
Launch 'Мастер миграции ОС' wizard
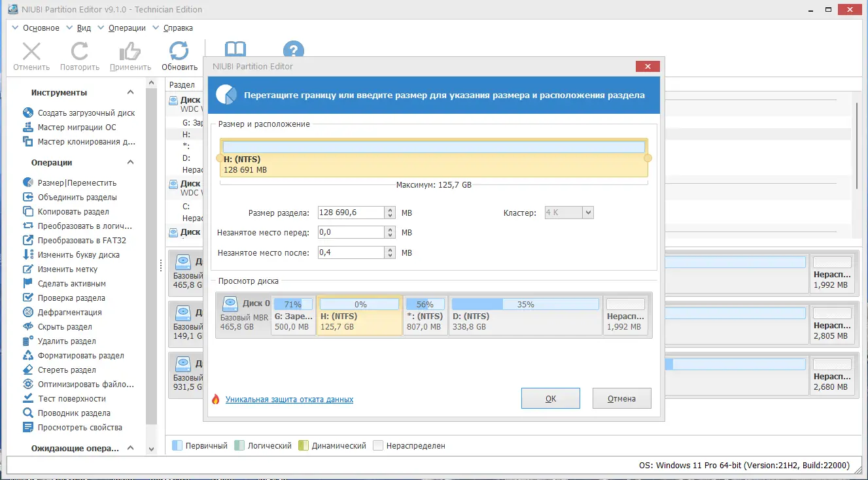[x=69, y=128]
